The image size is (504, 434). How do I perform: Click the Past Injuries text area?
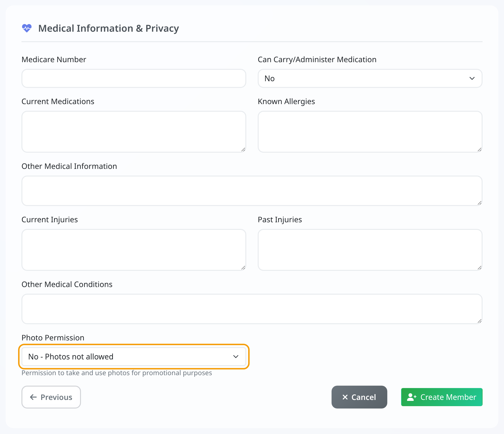point(370,250)
